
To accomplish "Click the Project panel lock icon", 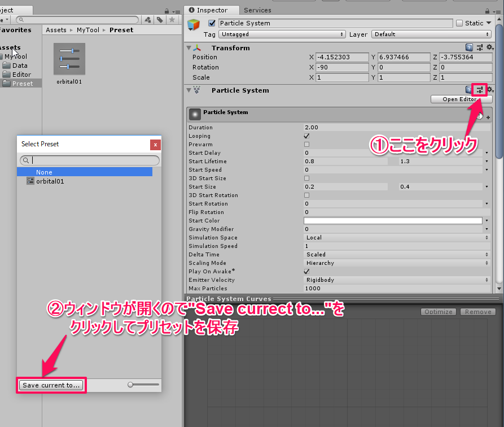I will coord(166,11).
